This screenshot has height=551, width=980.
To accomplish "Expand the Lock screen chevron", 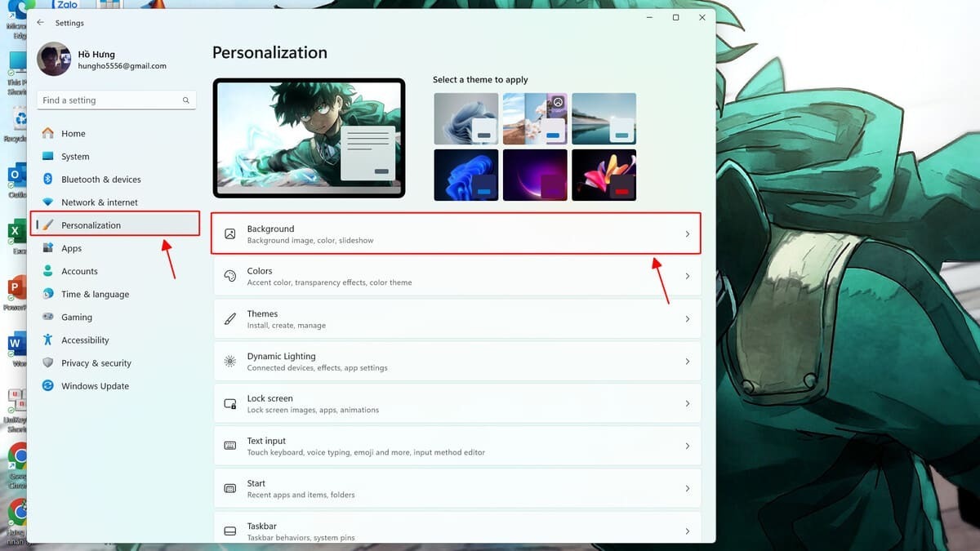I will pos(687,404).
